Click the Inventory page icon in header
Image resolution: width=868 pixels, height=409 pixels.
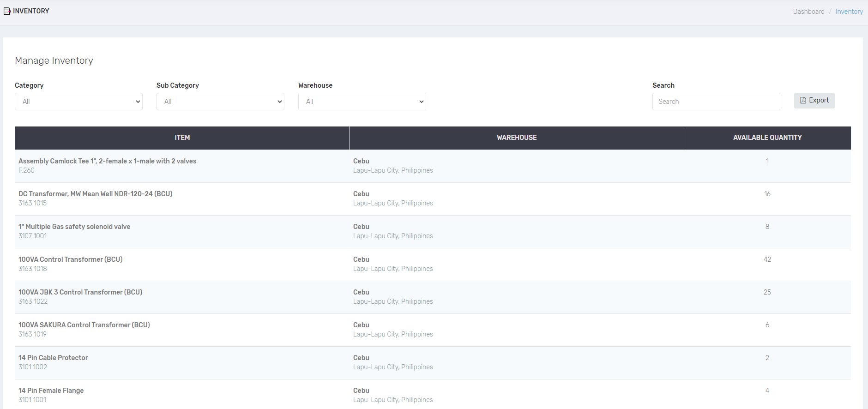click(x=7, y=11)
